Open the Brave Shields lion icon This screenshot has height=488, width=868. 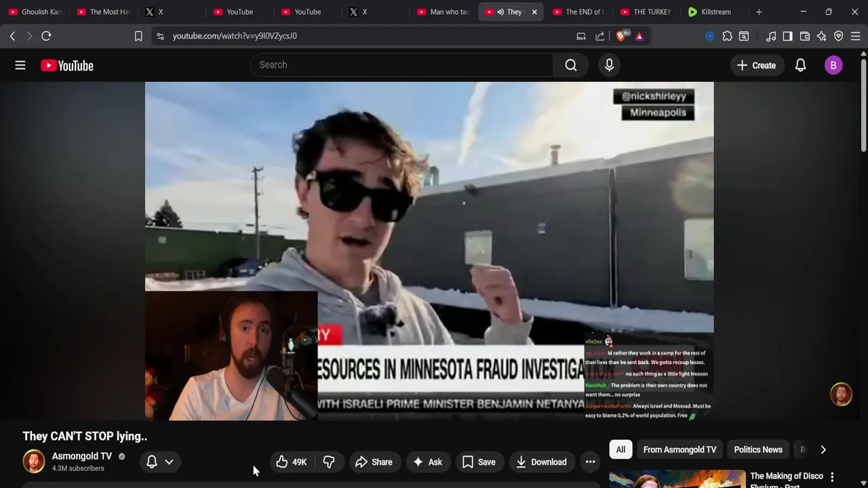pyautogui.click(x=621, y=36)
